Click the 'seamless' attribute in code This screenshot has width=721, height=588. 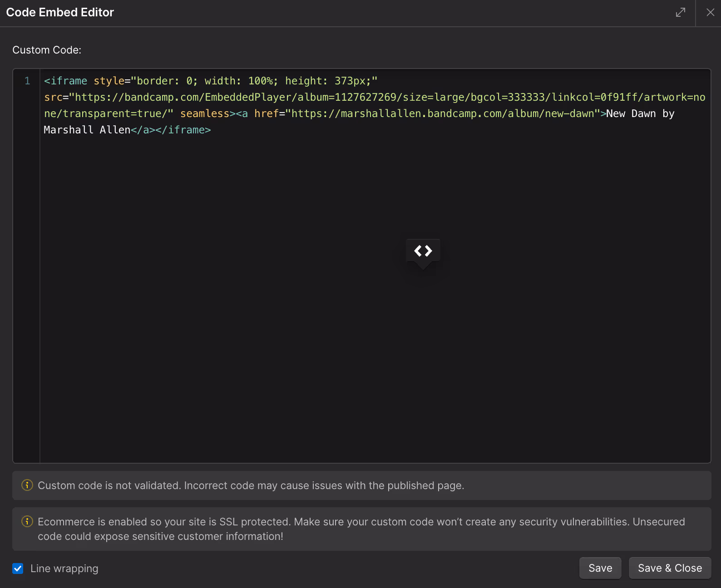tap(205, 113)
